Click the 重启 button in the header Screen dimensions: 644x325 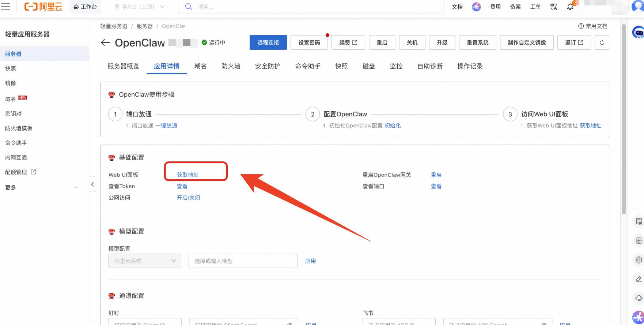pos(382,42)
